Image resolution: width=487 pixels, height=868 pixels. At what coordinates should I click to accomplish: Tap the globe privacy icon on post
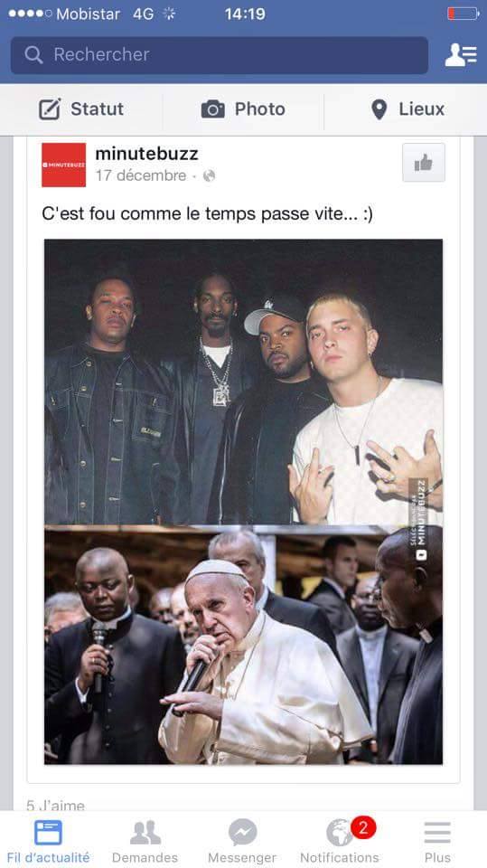[x=210, y=176]
